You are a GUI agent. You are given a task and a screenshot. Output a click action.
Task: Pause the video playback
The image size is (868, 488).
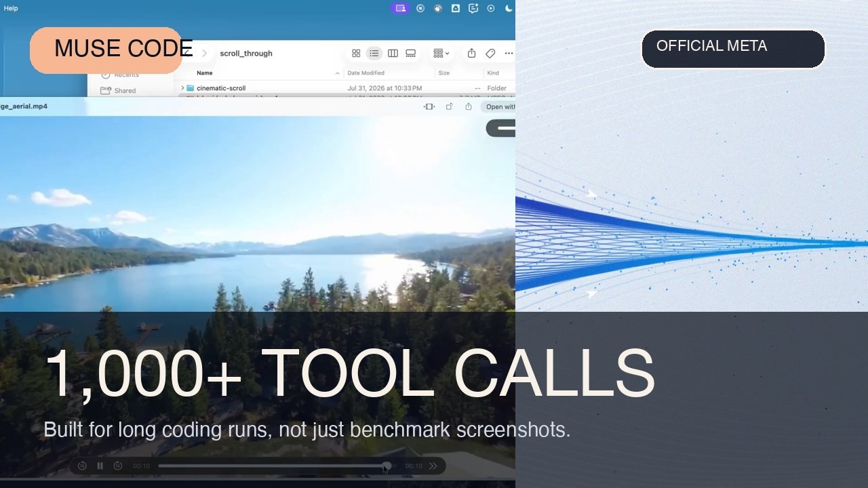pyautogui.click(x=100, y=466)
